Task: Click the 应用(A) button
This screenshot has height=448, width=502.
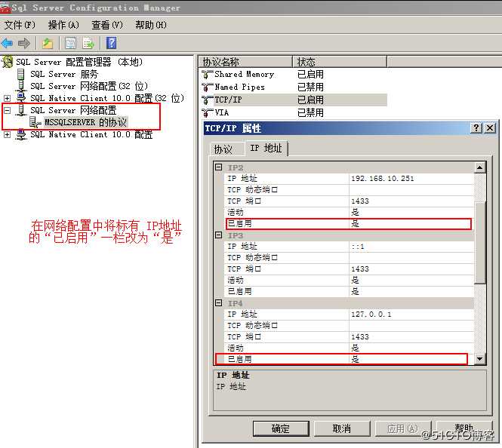Action: click(x=403, y=428)
